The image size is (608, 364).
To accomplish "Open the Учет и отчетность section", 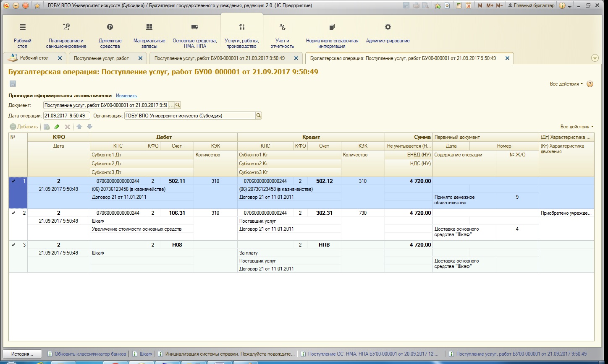I will [x=282, y=36].
